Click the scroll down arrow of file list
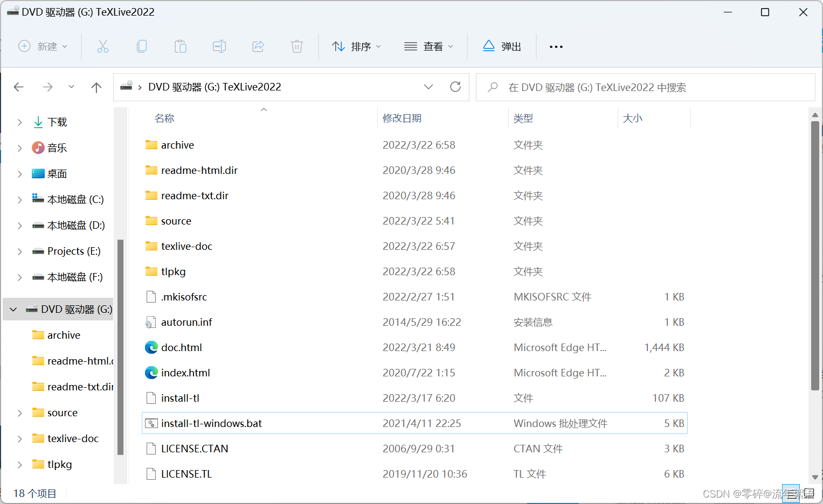Screen dimensions: 823x504 (x=815, y=477)
